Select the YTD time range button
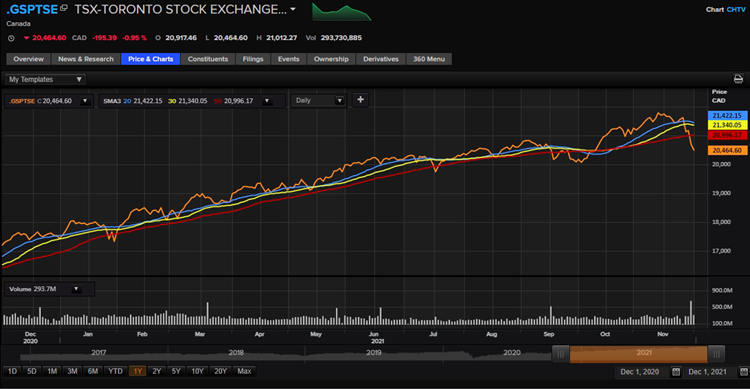750x389 pixels. click(x=115, y=371)
